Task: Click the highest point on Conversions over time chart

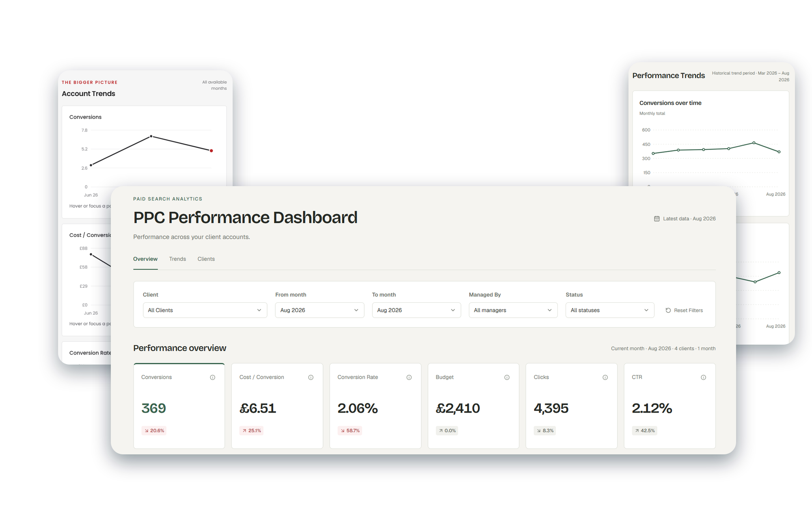Action: pyautogui.click(x=754, y=143)
